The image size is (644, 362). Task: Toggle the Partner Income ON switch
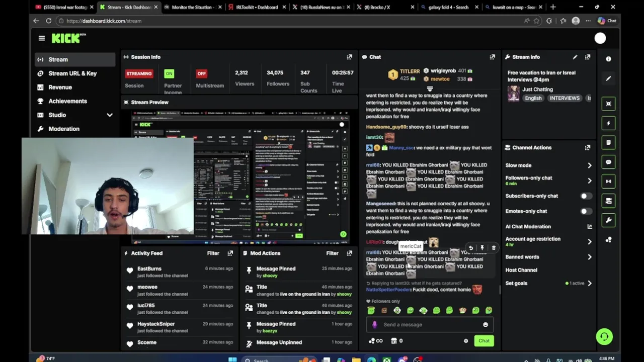coord(169,74)
